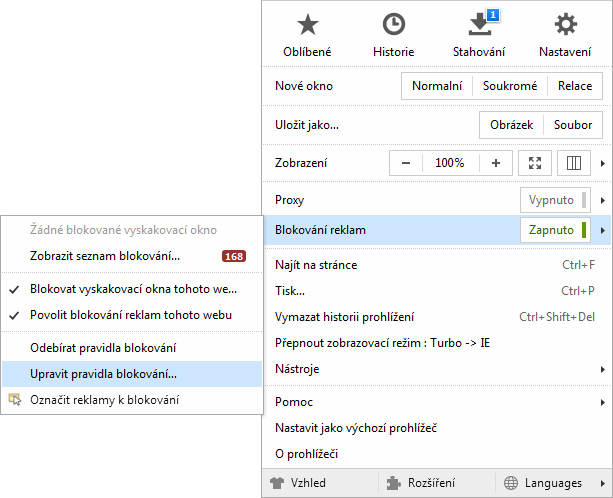This screenshot has height=498, width=613.
Task: Toggle ad blocking Zapnuto switch
Action: click(x=554, y=230)
